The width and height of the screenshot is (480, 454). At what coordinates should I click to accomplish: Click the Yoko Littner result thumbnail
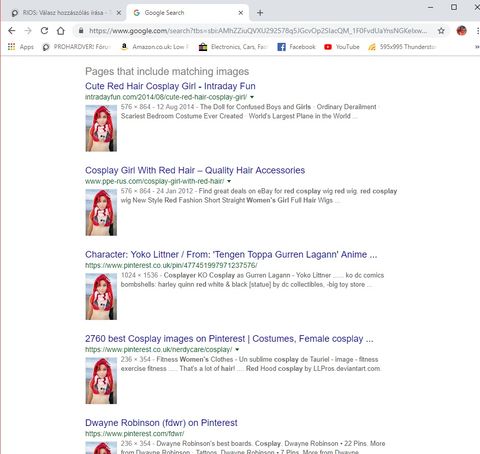coord(101,297)
